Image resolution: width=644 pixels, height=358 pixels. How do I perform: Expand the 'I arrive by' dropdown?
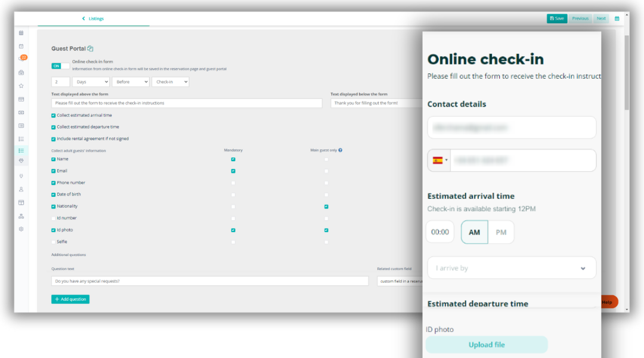tap(511, 267)
